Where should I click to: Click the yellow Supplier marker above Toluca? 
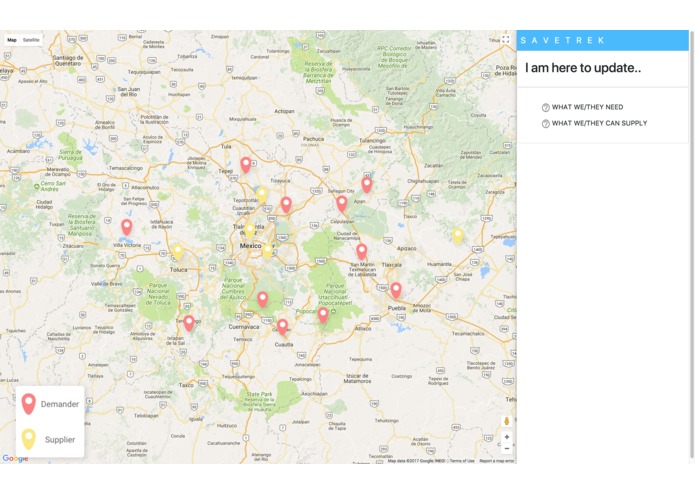click(x=178, y=252)
